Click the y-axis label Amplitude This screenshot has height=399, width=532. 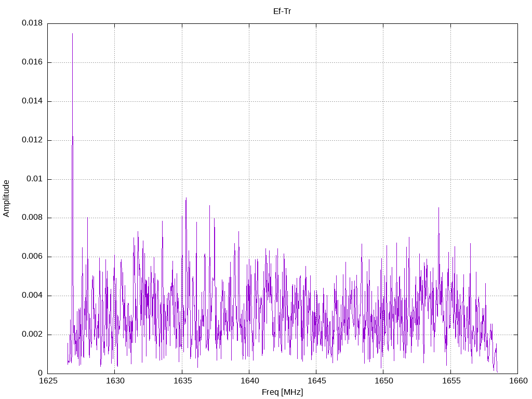6,198
